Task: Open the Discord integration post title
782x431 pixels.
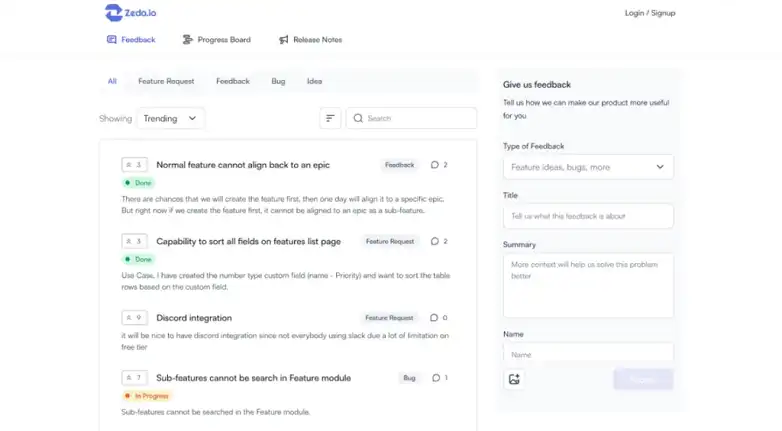Action: point(194,318)
